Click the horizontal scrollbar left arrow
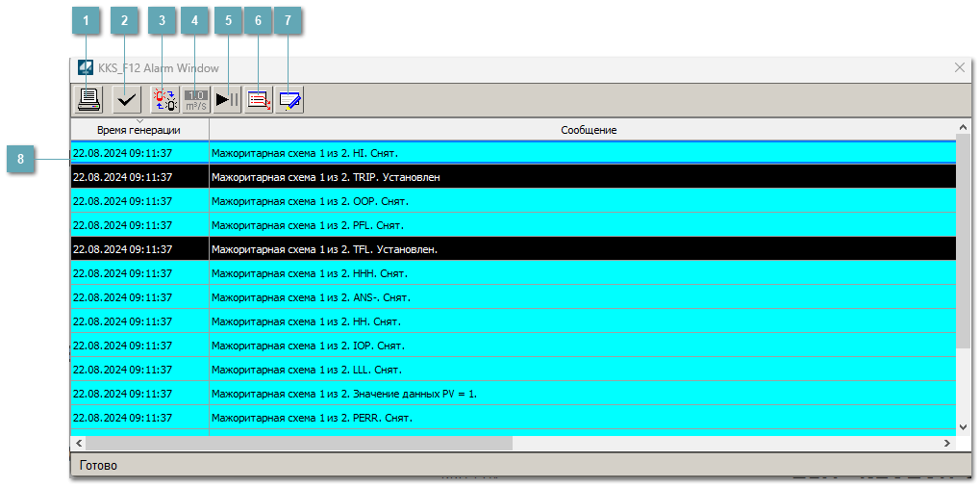 pos(80,444)
